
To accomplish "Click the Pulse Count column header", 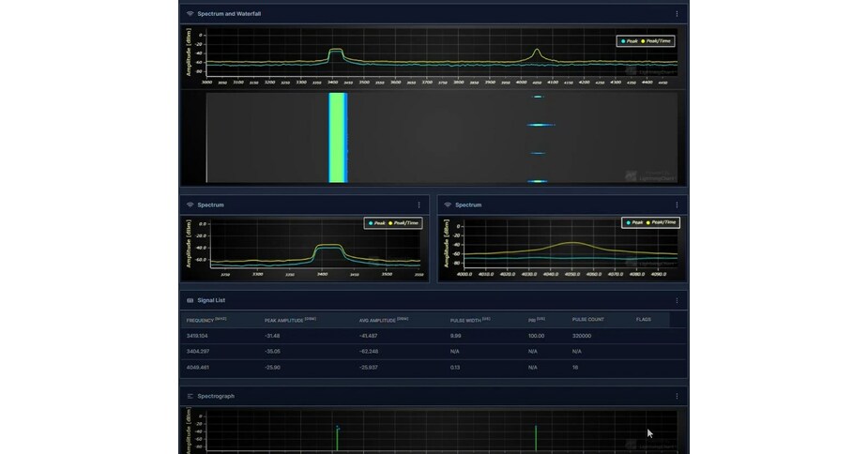I will point(590,320).
